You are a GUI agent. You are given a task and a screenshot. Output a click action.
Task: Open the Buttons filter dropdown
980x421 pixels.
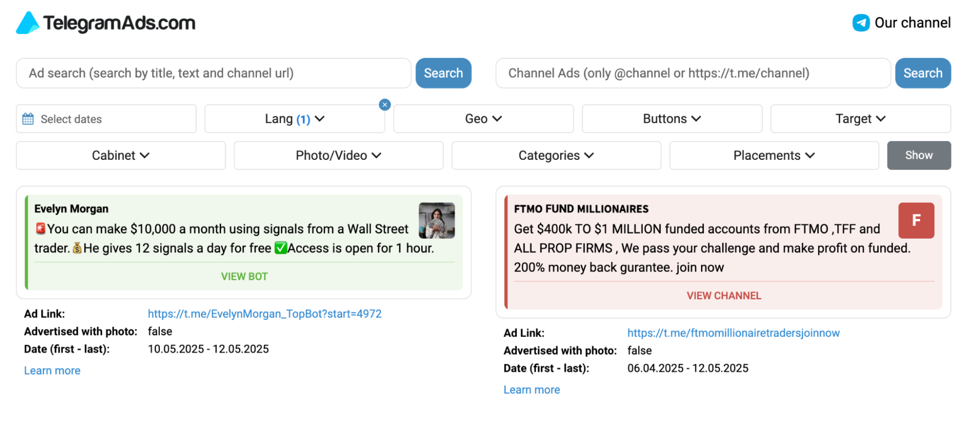click(672, 119)
